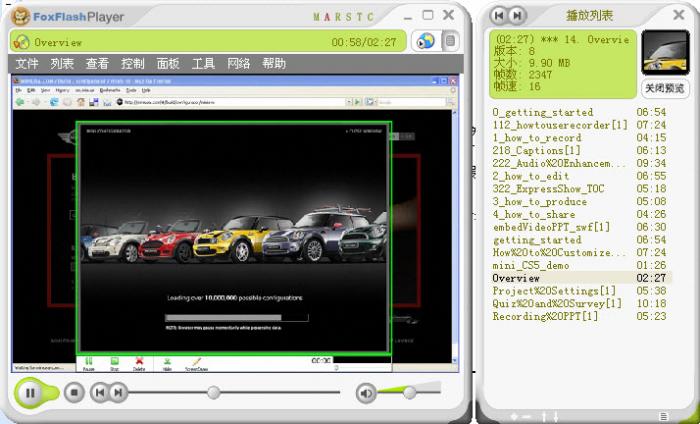The height and width of the screenshot is (424, 700).
Task: Click the FoxFlashPlayer fox logo icon
Action: tap(21, 17)
